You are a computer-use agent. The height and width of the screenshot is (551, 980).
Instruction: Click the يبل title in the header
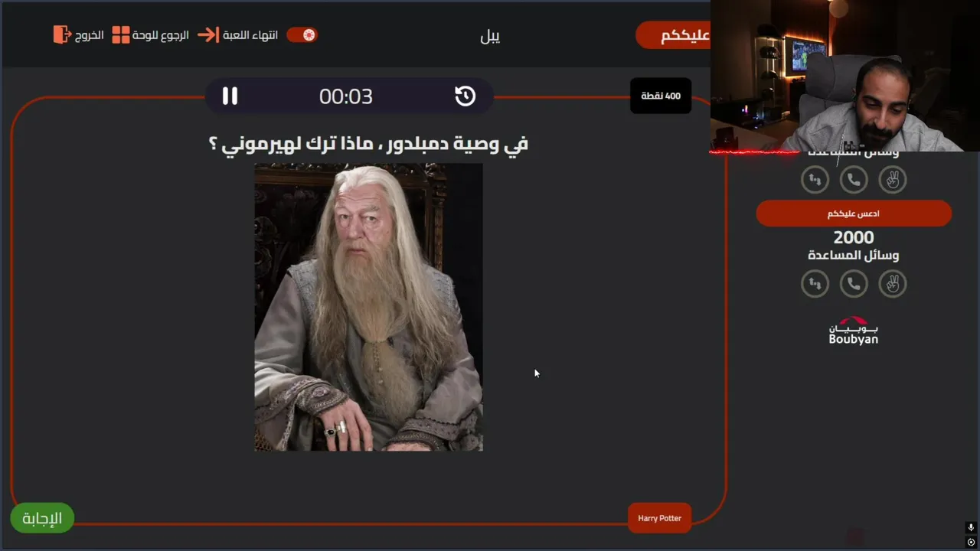490,36
